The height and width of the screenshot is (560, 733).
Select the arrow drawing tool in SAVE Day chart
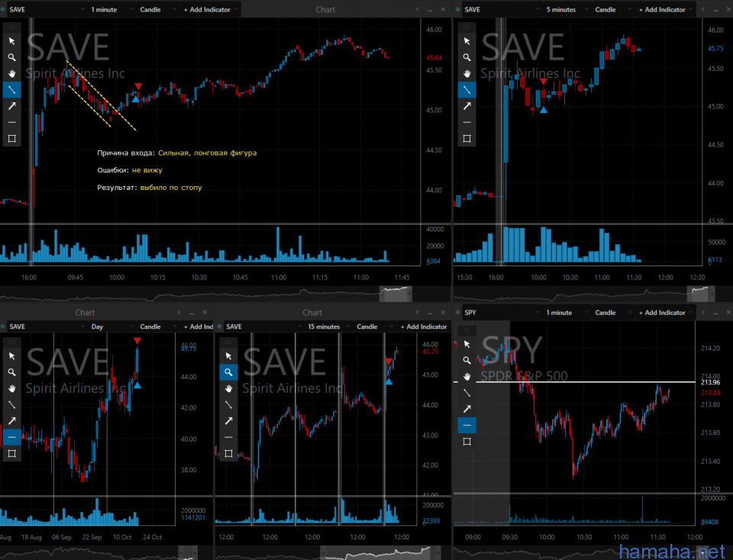click(11, 421)
